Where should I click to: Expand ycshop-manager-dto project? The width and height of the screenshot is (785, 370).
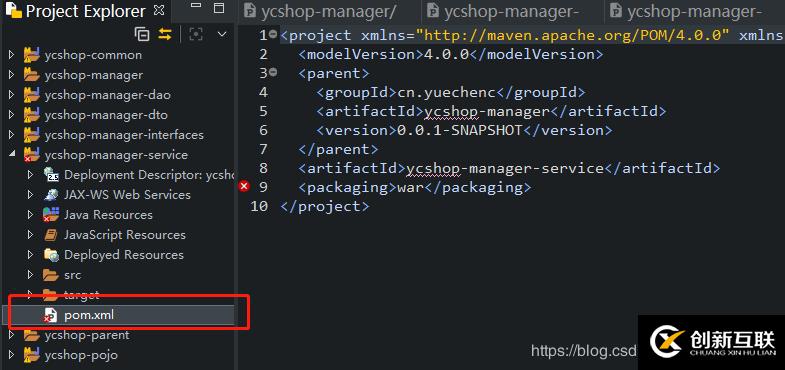click(x=12, y=115)
